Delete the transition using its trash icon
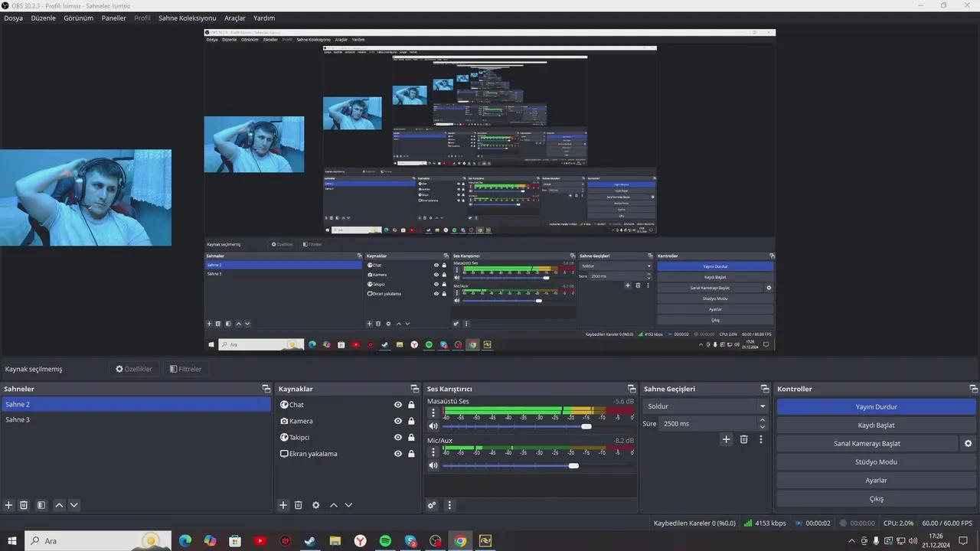980x551 pixels. tap(743, 439)
